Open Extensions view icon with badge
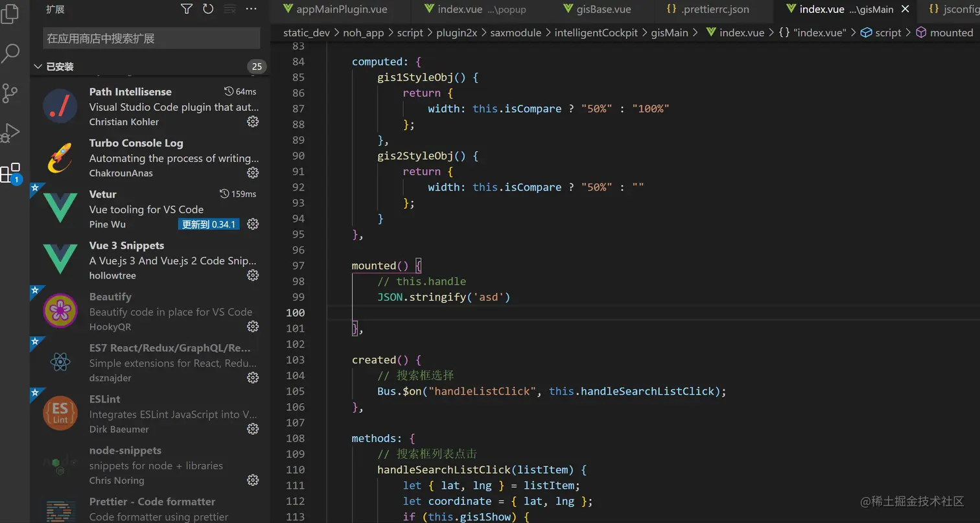This screenshot has height=523, width=980. 11,173
